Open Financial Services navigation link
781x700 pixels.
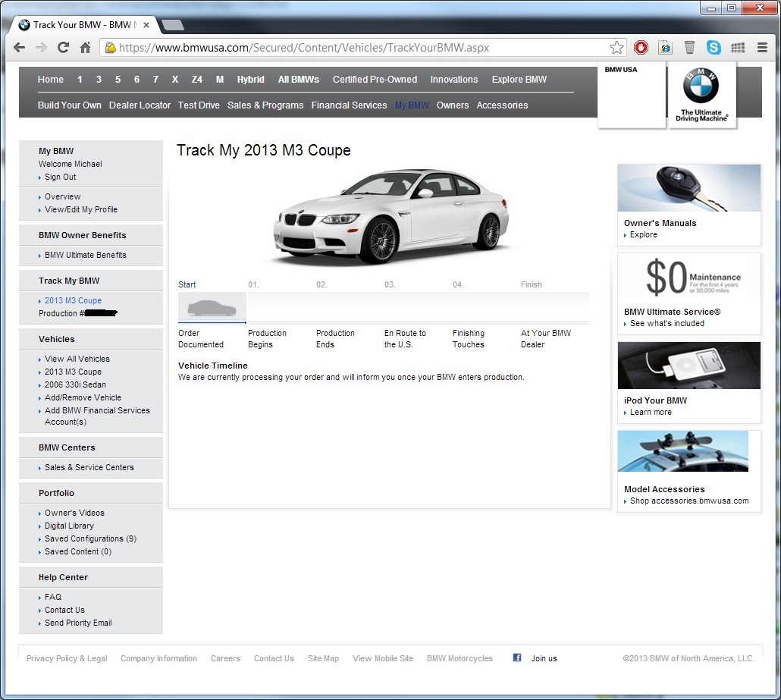349,105
